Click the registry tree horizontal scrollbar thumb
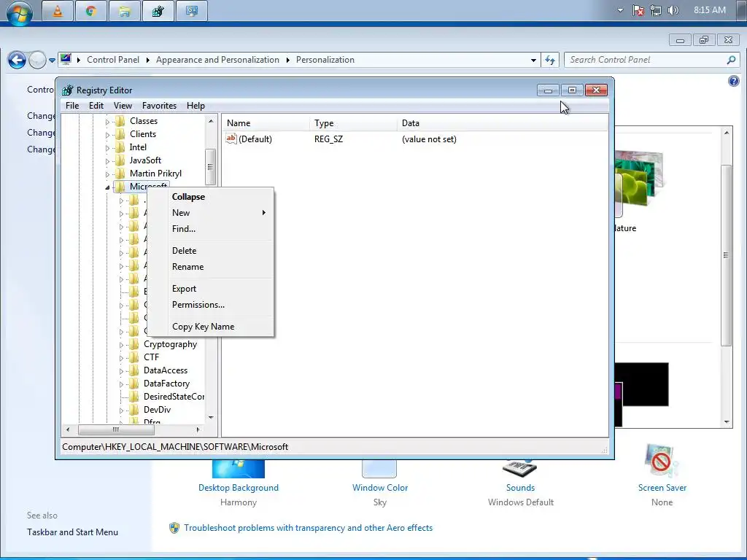The width and height of the screenshot is (747, 560). [x=116, y=429]
